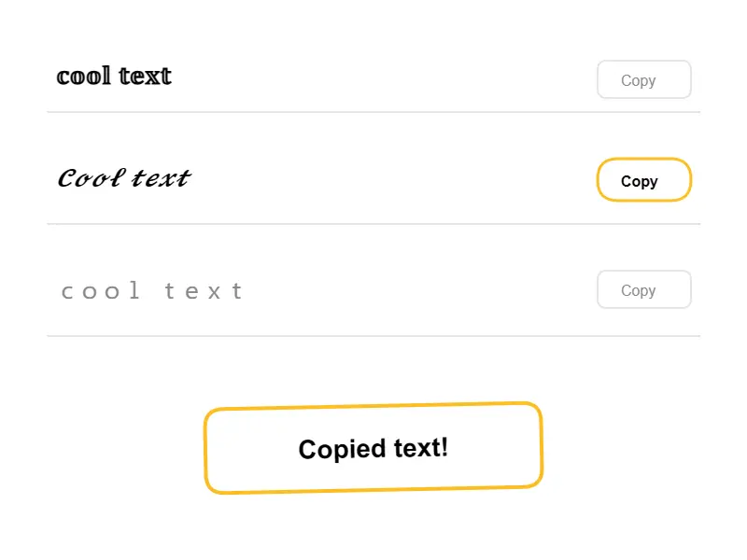Select the cursive 'Cool text' sample

tap(123, 177)
